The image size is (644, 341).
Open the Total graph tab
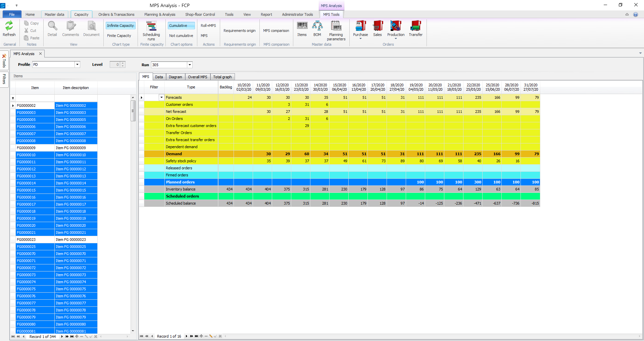(222, 77)
